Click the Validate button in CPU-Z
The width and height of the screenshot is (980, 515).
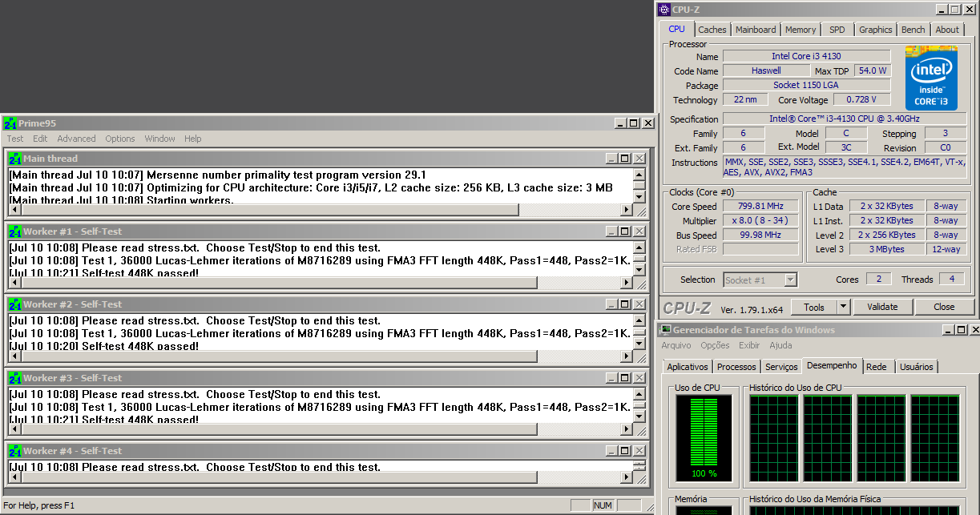pos(881,307)
